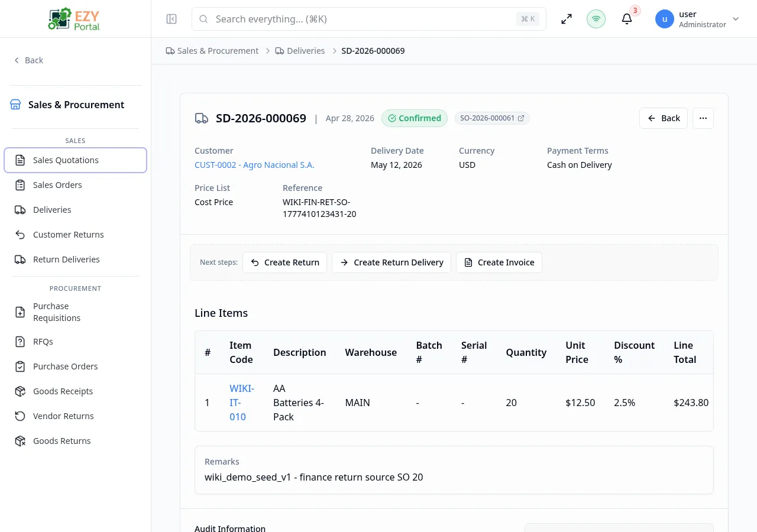Image resolution: width=757 pixels, height=532 pixels.
Task: Click the green connection status icon
Action: 596,19
